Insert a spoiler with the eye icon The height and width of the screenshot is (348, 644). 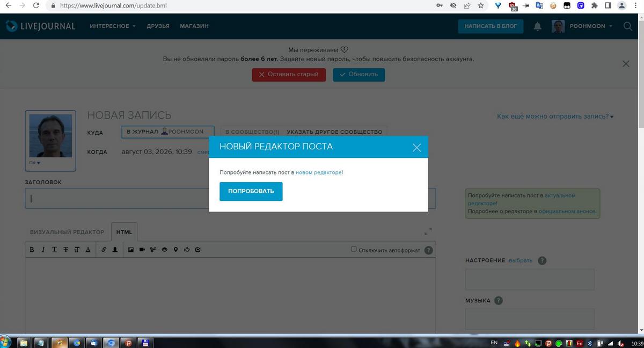(165, 250)
